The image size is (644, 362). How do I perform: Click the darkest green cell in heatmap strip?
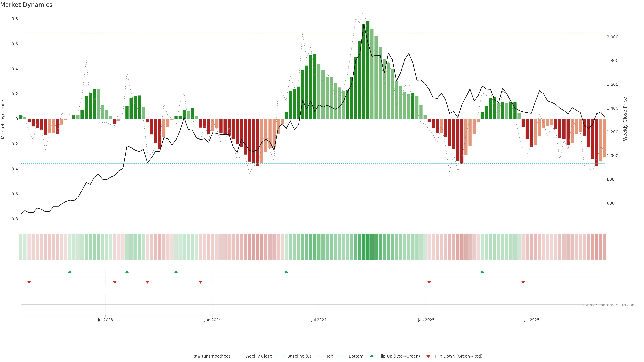click(x=368, y=247)
